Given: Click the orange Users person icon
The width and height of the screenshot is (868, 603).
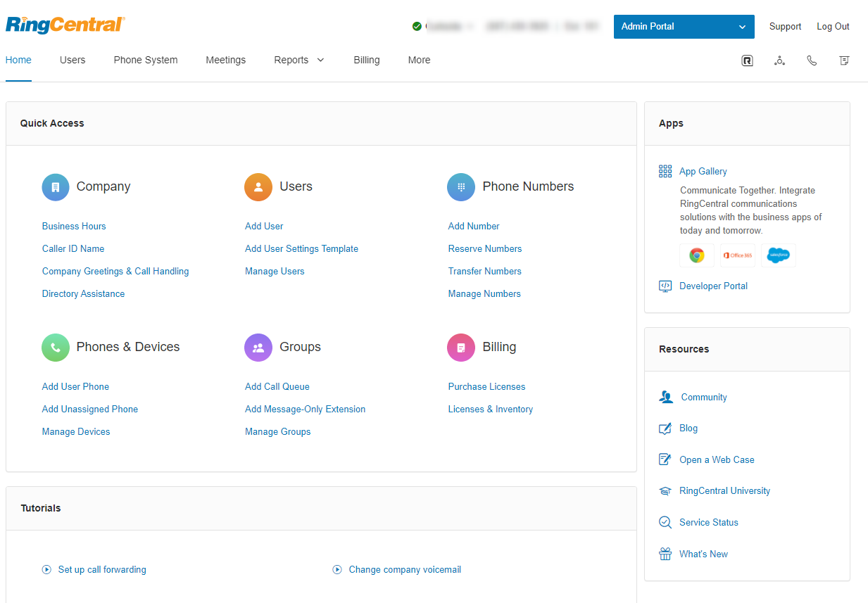Looking at the screenshot, I should [258, 187].
